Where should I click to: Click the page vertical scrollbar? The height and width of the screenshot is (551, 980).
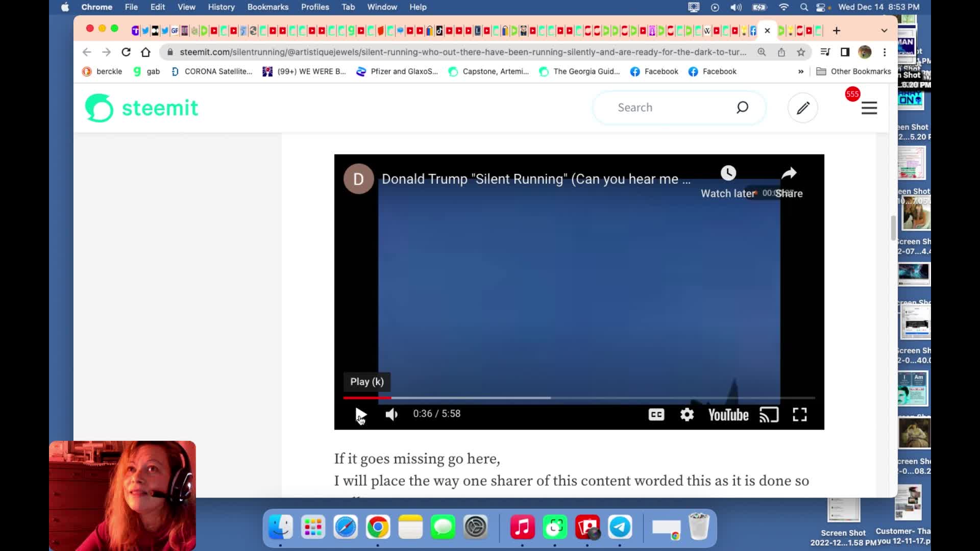click(x=893, y=228)
